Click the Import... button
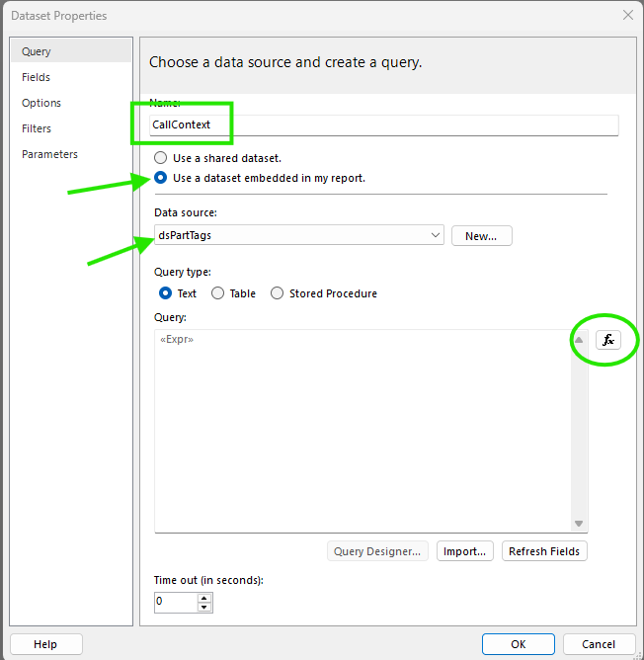 coord(464,551)
